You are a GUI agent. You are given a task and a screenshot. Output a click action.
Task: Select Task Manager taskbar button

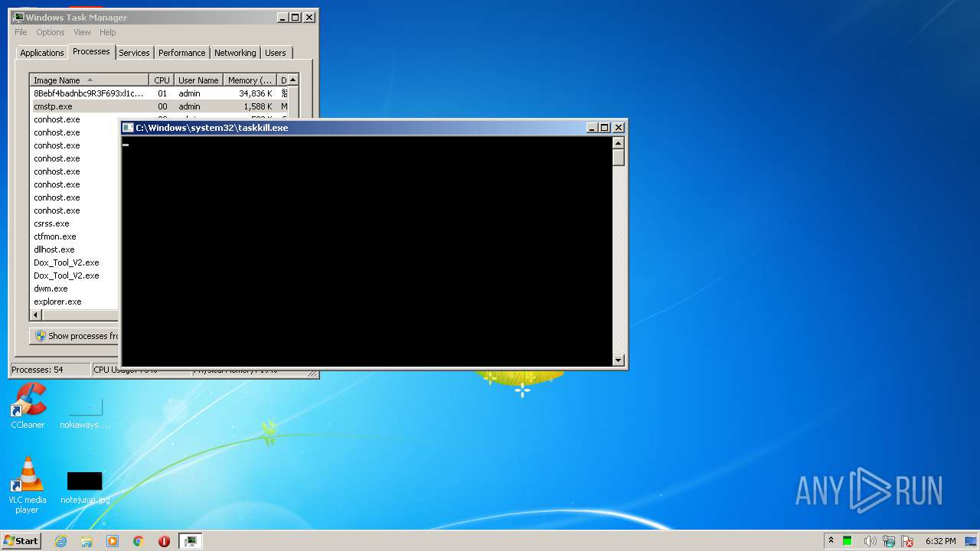(191, 541)
